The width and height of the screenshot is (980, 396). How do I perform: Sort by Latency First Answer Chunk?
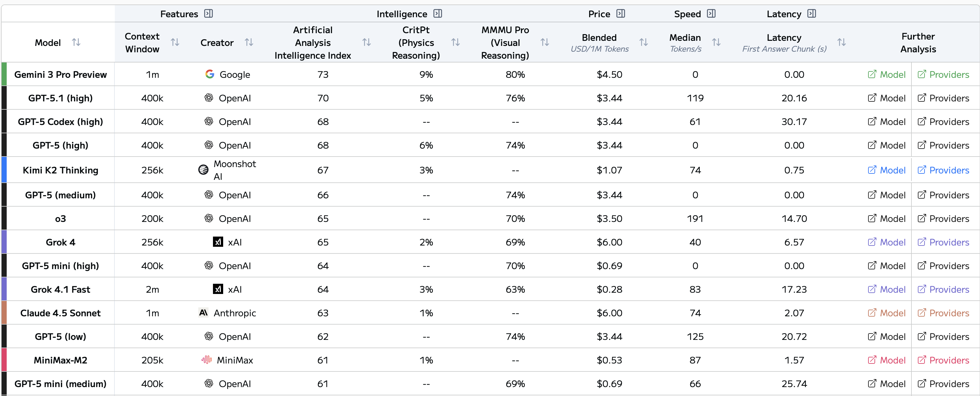[842, 42]
